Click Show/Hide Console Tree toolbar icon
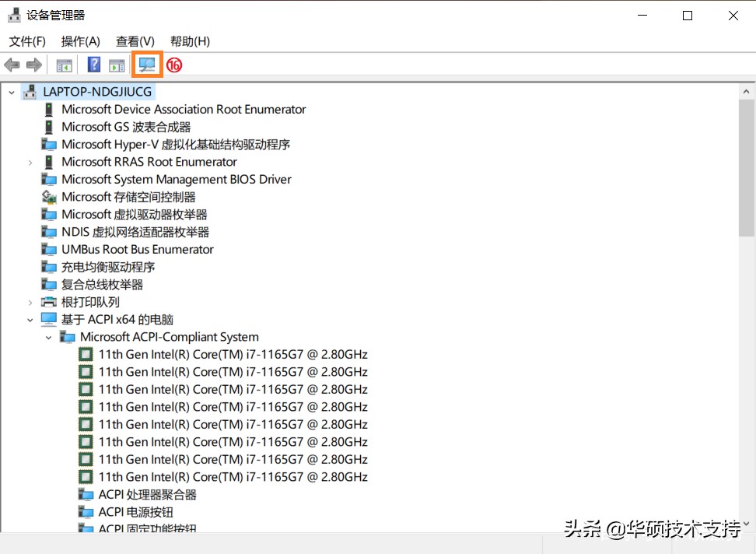This screenshot has width=756, height=554. click(x=64, y=65)
